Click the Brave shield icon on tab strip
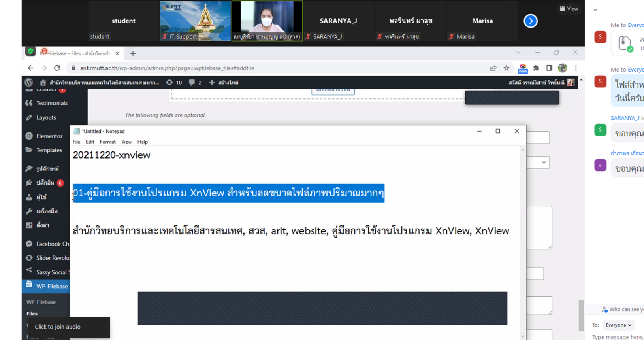Screen dimensions: 644x340 coord(30,51)
